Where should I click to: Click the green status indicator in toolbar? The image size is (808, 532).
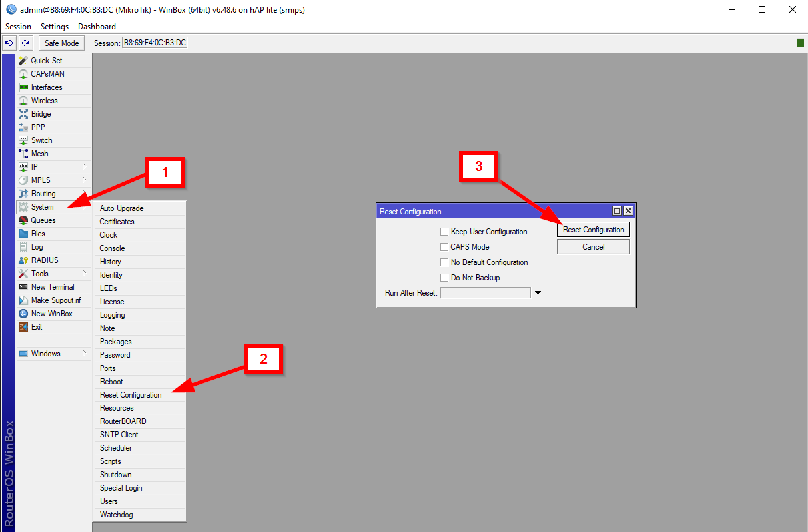800,43
